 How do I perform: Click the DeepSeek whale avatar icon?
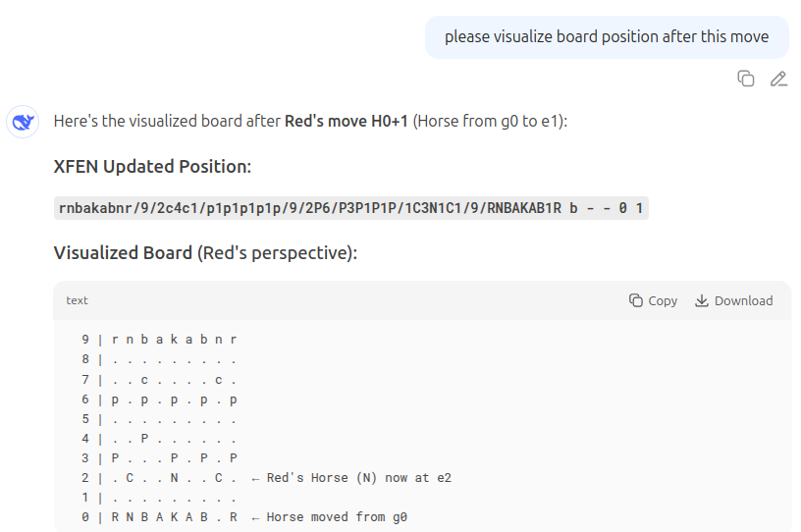point(23,122)
